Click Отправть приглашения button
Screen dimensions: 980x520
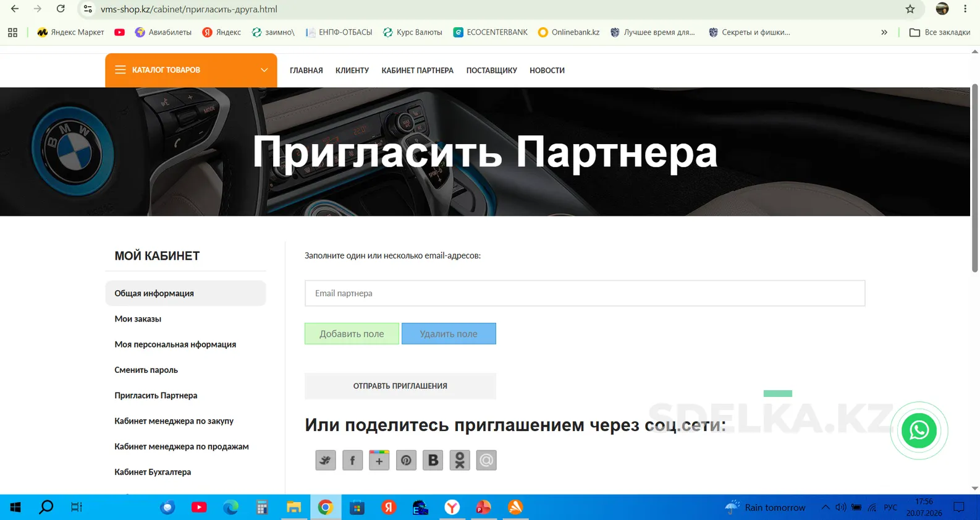pyautogui.click(x=400, y=386)
